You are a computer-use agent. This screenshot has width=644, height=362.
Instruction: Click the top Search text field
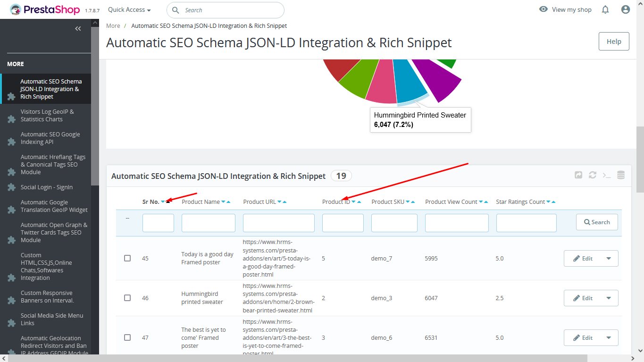(226, 10)
